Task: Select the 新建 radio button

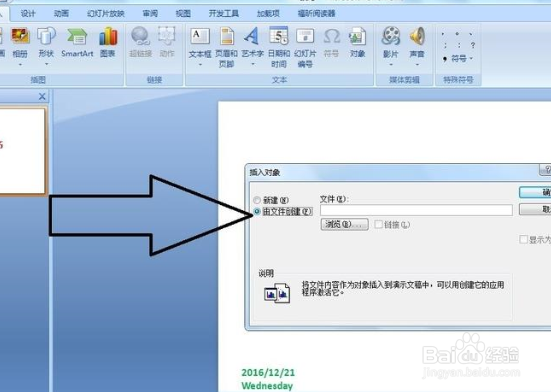Action: 257,200
